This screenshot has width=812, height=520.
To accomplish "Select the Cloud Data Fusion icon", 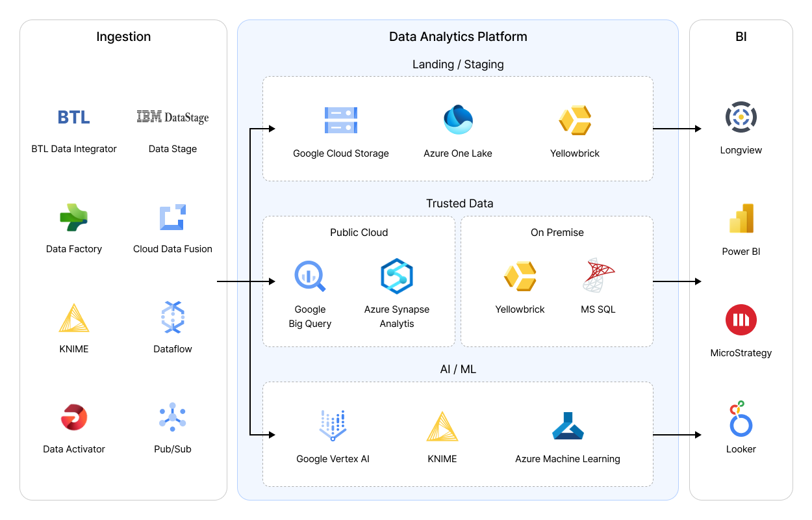I will coord(173,218).
